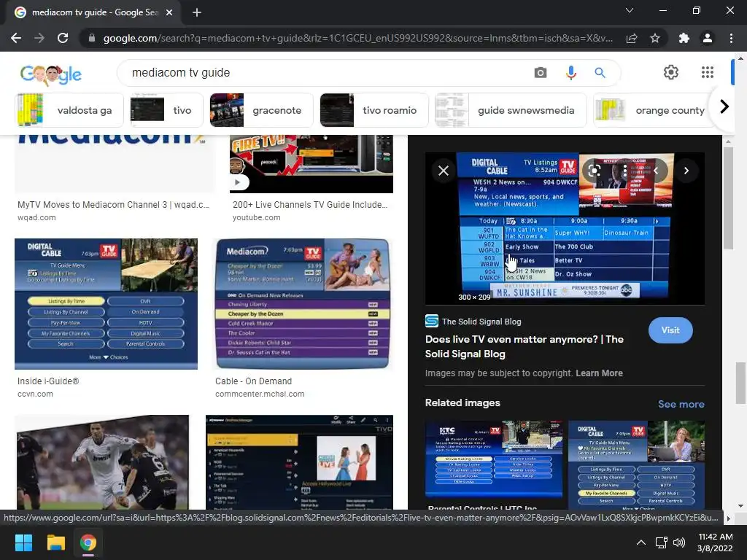Open Google quick settings gear

tap(671, 72)
